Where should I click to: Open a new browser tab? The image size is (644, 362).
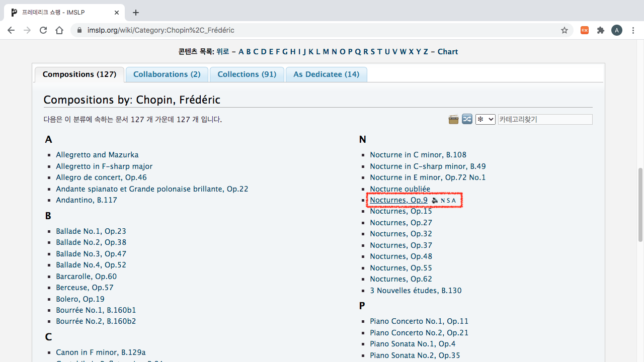[136, 13]
